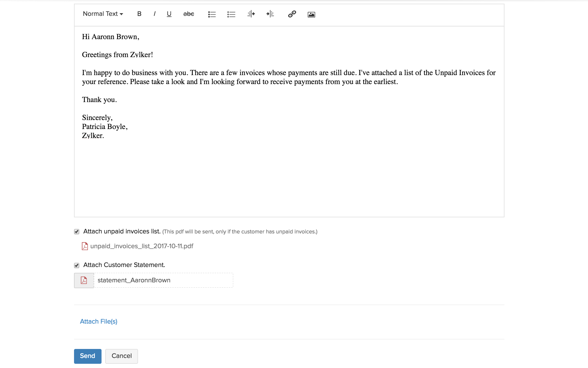
Task: Click Send button to send email
Action: tap(87, 356)
